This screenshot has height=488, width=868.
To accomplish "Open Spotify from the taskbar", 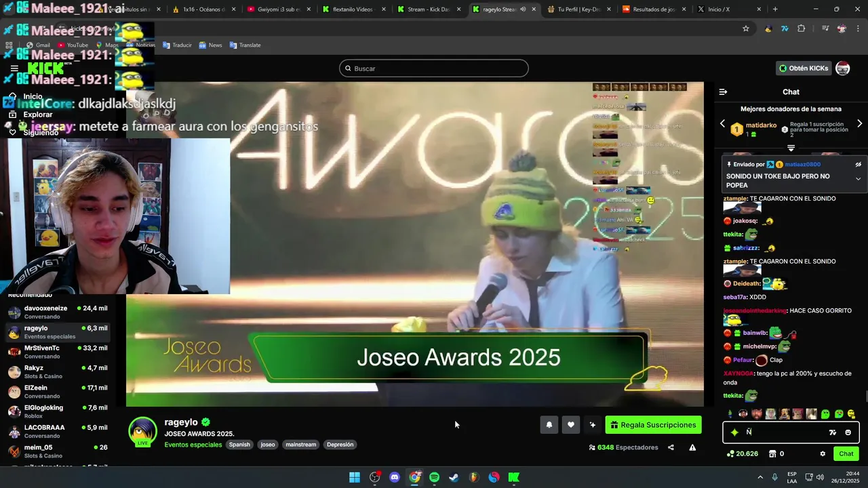I will tap(434, 477).
